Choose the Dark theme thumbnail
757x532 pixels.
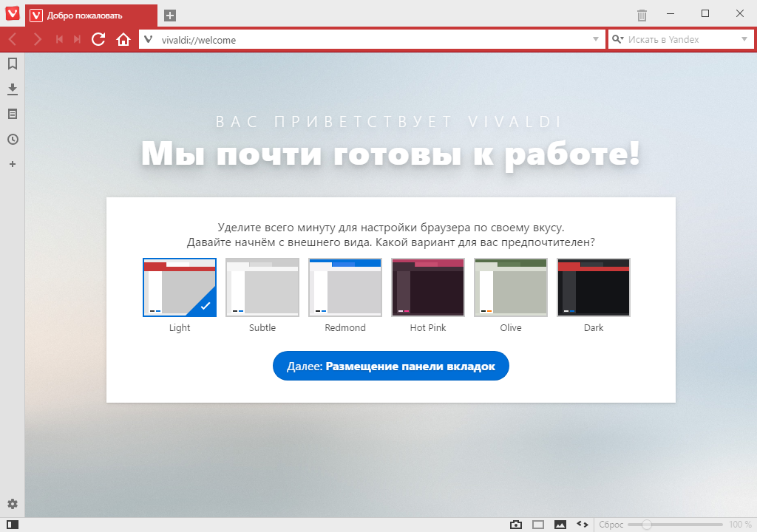(593, 287)
